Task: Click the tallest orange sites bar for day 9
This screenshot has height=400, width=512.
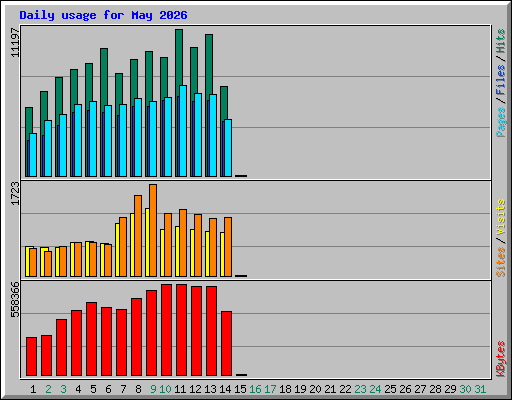Action: [153, 230]
